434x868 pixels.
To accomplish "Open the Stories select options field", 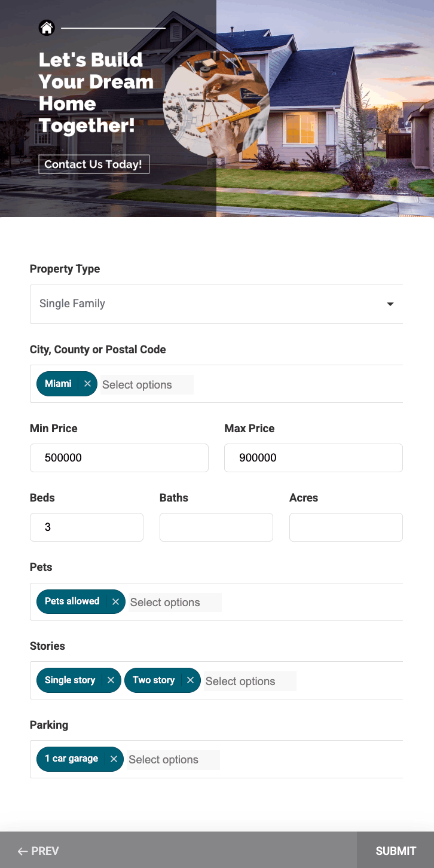I will (250, 681).
